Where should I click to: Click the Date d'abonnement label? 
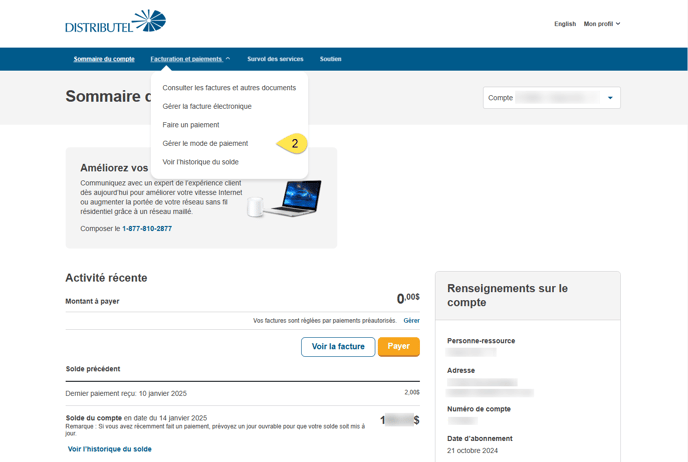coord(480,438)
